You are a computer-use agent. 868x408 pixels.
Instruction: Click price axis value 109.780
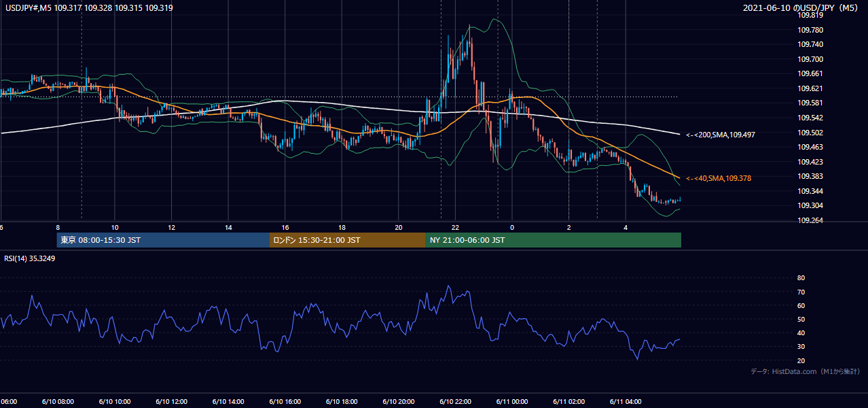pyautogui.click(x=810, y=30)
